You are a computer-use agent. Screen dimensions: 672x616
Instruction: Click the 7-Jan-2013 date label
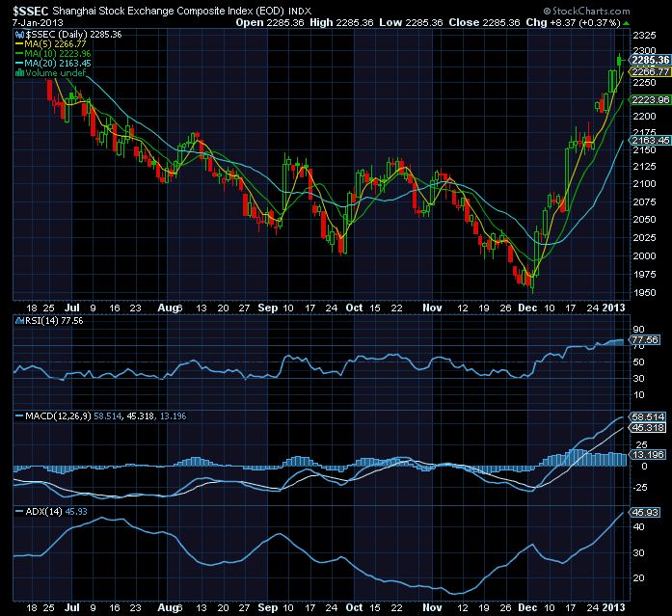tap(38, 23)
